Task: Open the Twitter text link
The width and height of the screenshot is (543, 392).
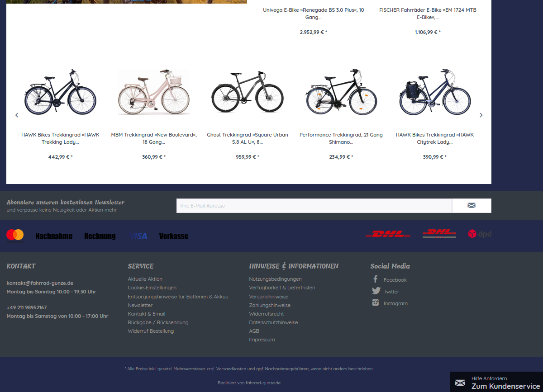Action: 391,292
